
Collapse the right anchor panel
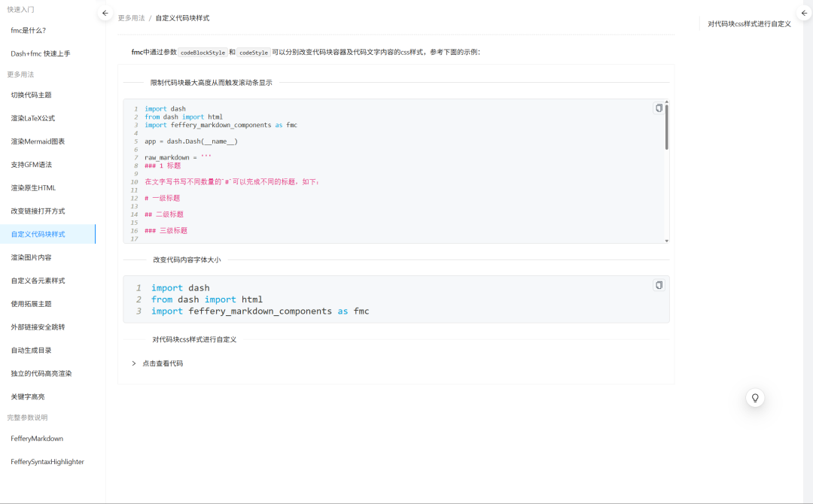click(804, 13)
